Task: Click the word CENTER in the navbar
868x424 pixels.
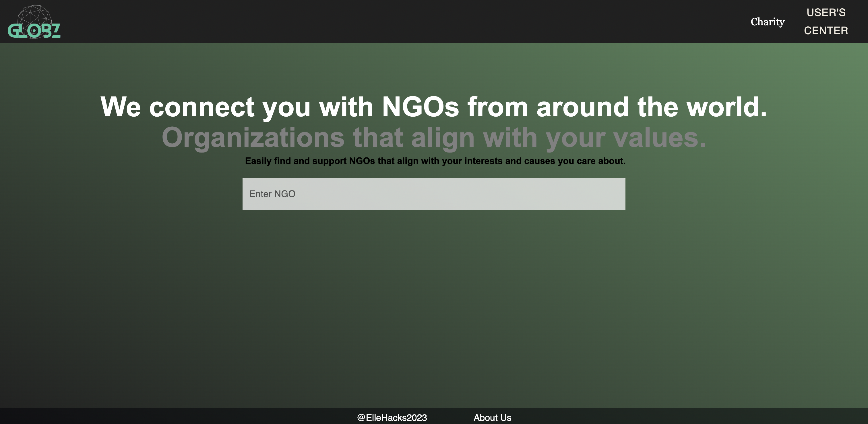Action: (826, 31)
